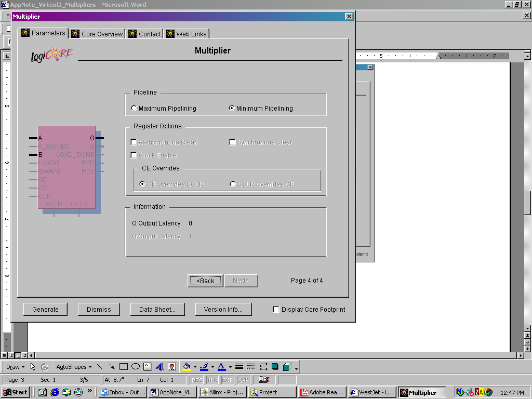Select Maximum Pipelining option
Viewport: 532px width, 399px height.
(135, 109)
